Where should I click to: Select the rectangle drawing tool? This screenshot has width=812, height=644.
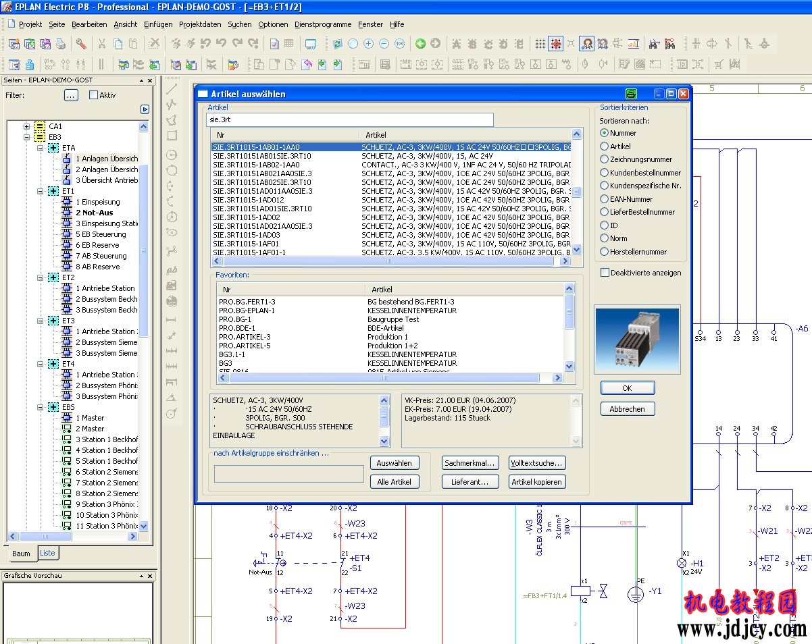click(x=172, y=136)
